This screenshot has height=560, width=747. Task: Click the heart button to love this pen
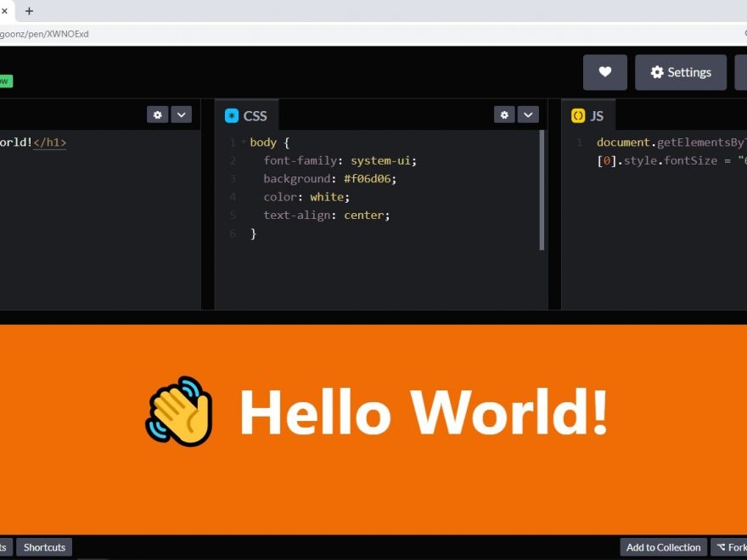pos(604,73)
